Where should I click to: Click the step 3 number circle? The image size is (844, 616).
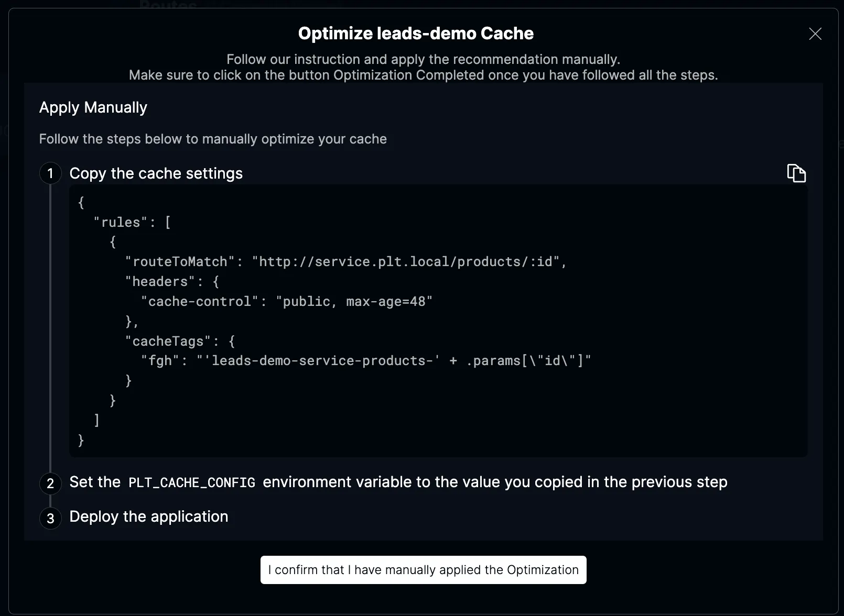[50, 518]
